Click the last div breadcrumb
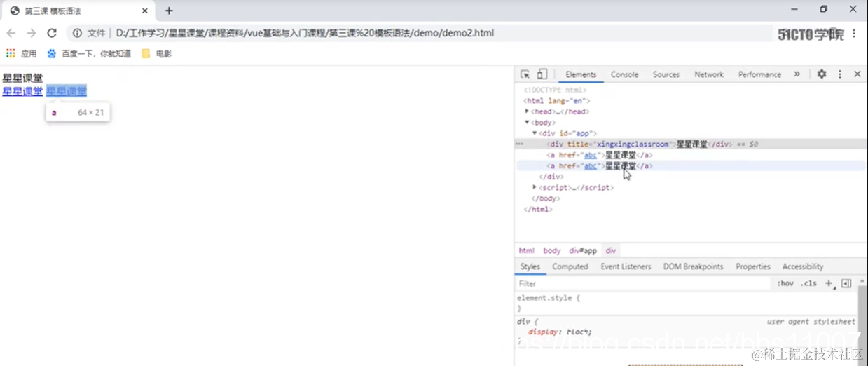868x366 pixels. tap(611, 250)
